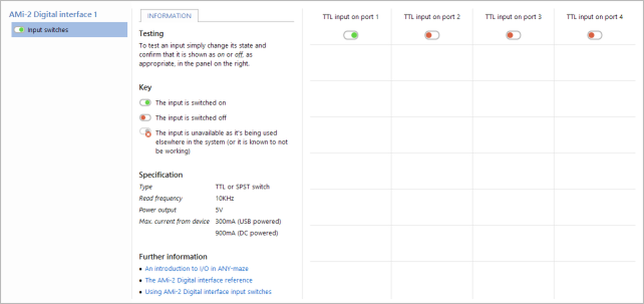Click the green 'switched on' key icon
644x304 pixels.
pyautogui.click(x=145, y=103)
